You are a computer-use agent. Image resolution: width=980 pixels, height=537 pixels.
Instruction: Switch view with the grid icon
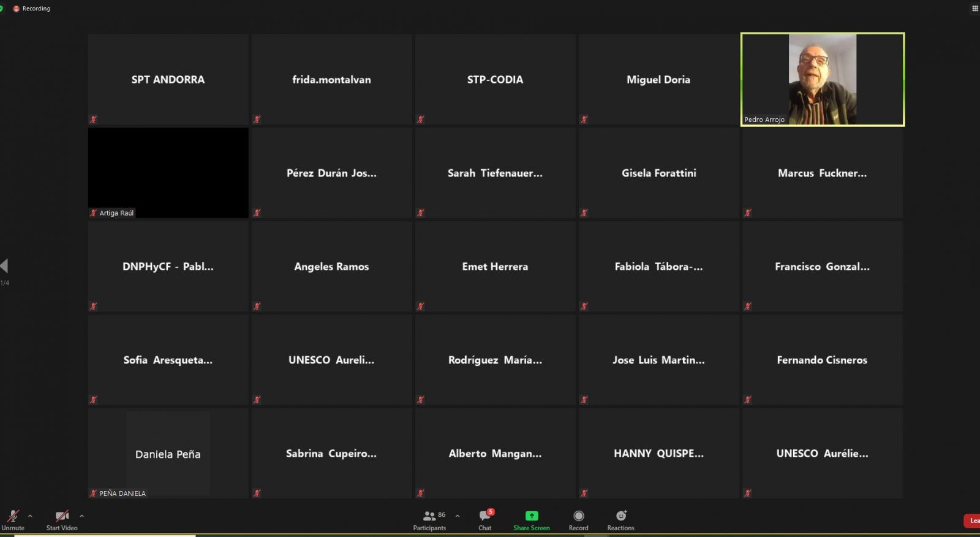coord(974,8)
